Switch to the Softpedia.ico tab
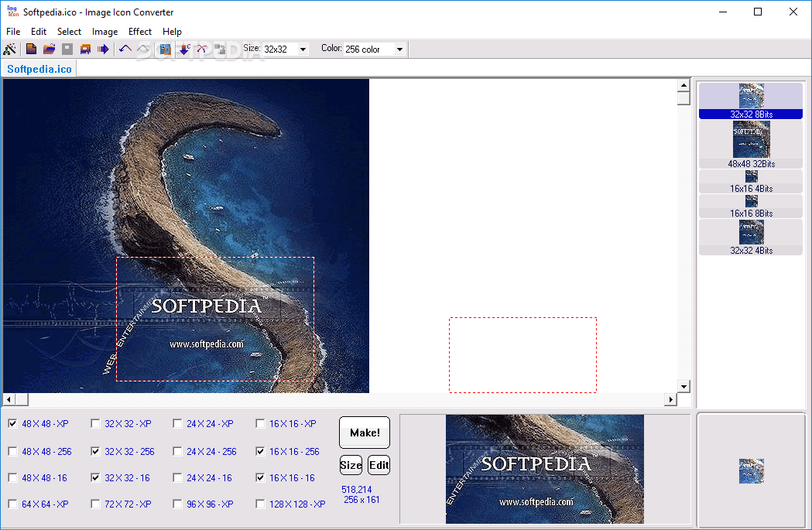The height and width of the screenshot is (530, 812). (x=39, y=69)
